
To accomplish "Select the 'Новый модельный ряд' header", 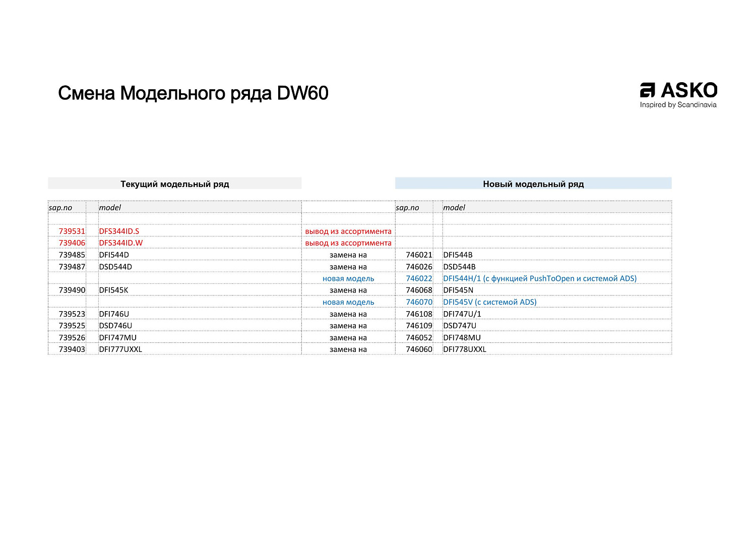I will (x=533, y=184).
